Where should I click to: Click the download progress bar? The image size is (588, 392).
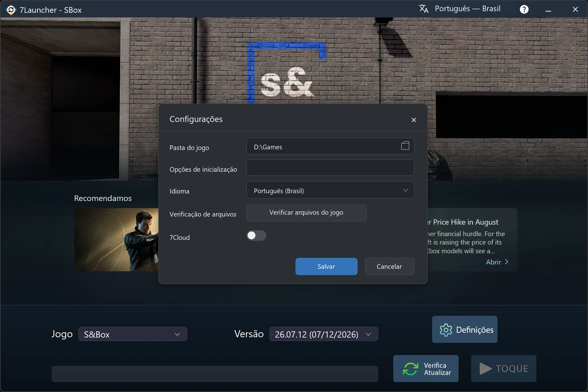click(x=215, y=374)
